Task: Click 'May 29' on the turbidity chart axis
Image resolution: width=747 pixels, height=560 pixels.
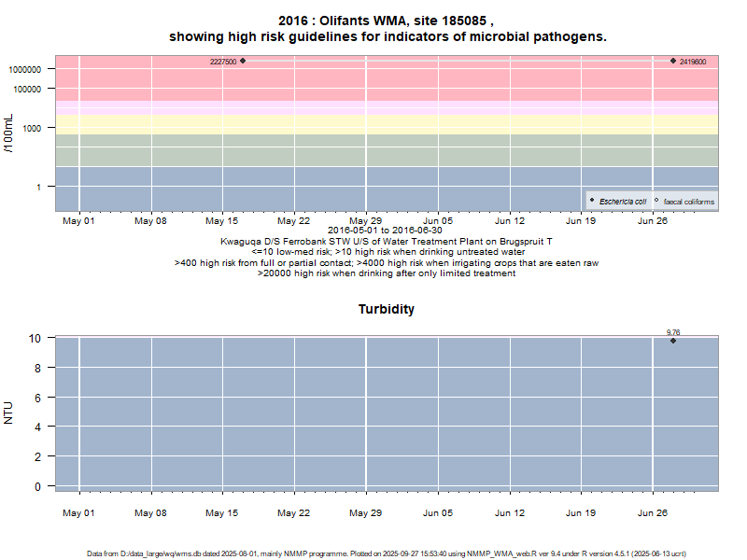Action: click(x=366, y=512)
